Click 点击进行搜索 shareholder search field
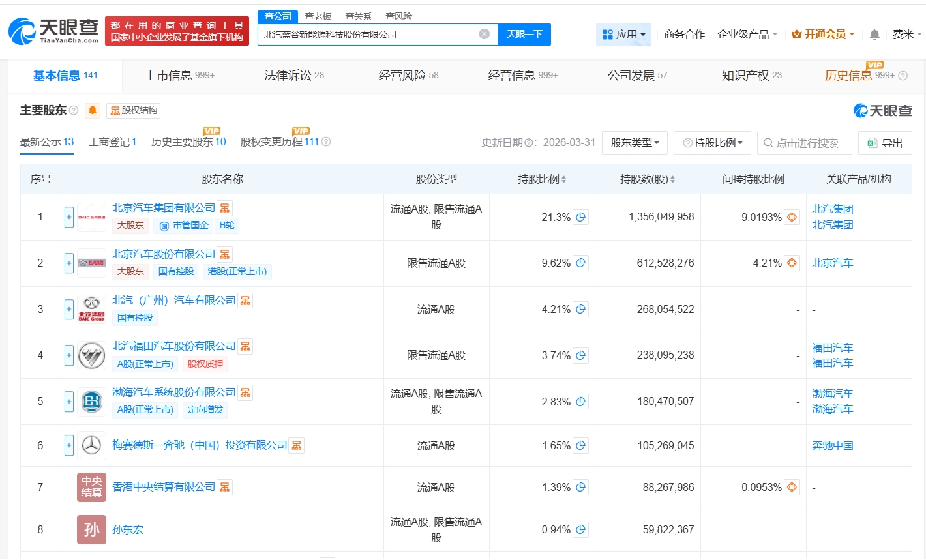The width and height of the screenshot is (926, 560). (x=805, y=143)
